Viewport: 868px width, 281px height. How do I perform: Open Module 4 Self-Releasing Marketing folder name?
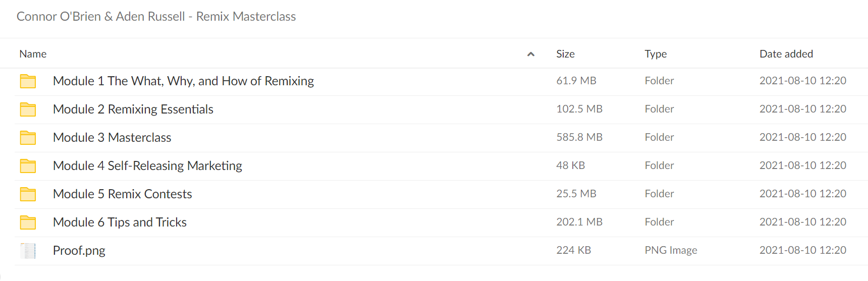click(x=147, y=166)
